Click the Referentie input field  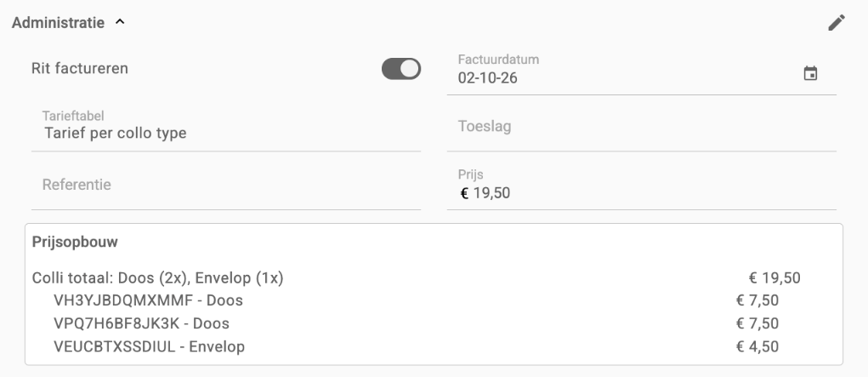pos(226,186)
